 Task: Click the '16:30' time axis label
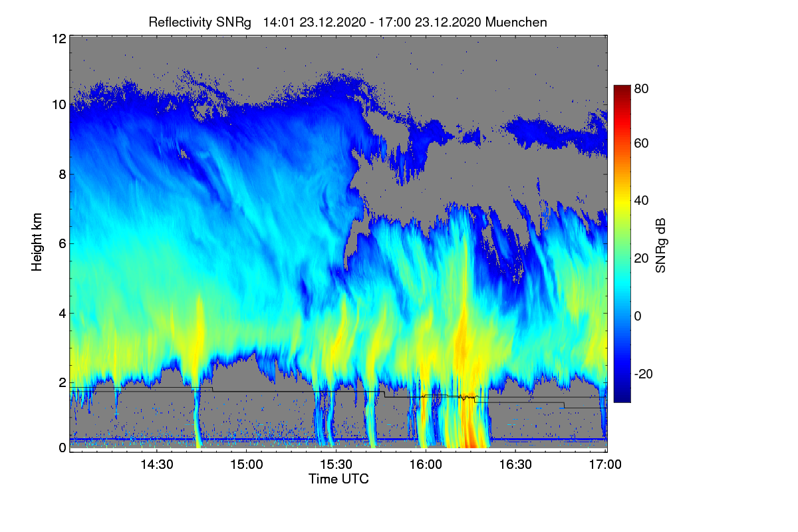point(515,465)
